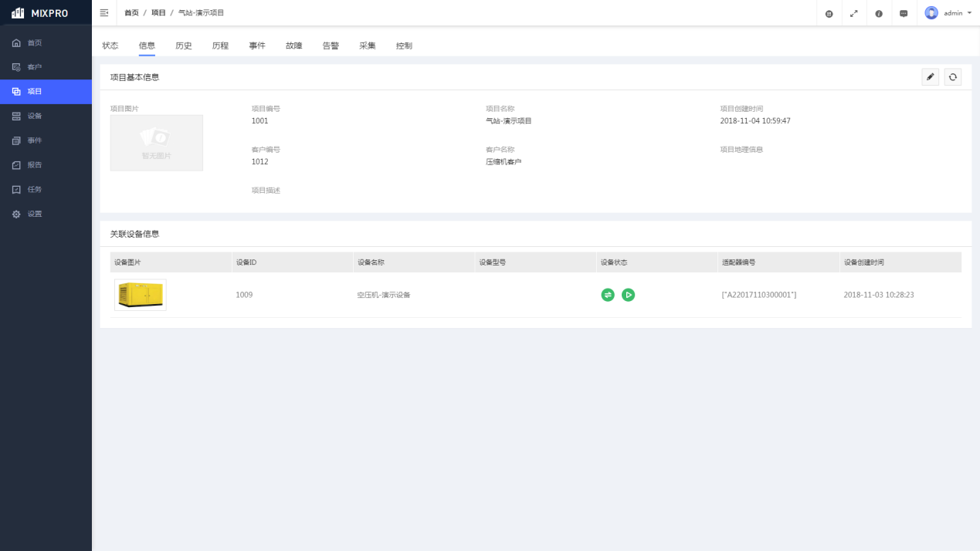Screen dimensions: 980x551
Task: Open the info icon in top bar
Action: [879, 14]
